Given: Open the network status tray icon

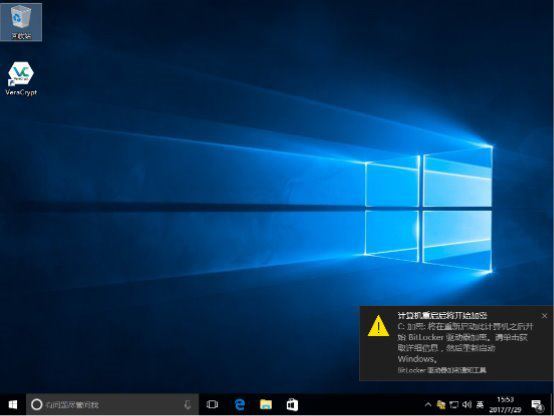Looking at the screenshot, I should (454, 404).
